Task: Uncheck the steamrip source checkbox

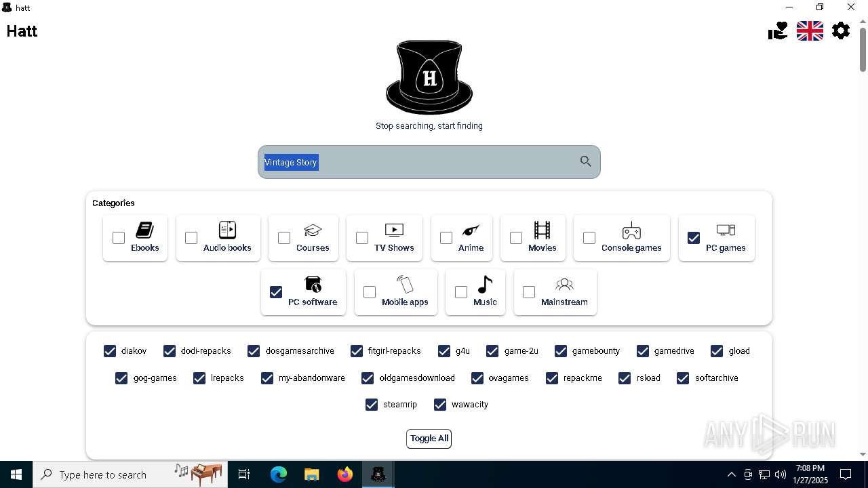Action: click(x=372, y=405)
